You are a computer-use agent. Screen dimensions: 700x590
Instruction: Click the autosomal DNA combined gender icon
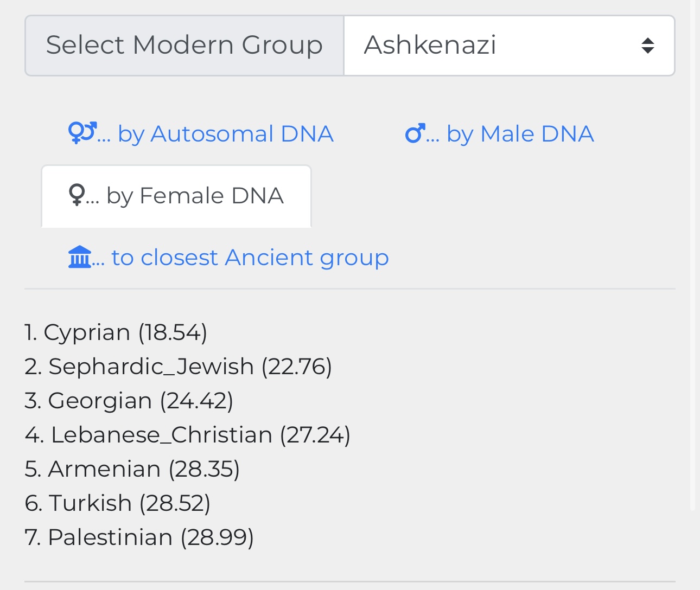[x=82, y=133]
